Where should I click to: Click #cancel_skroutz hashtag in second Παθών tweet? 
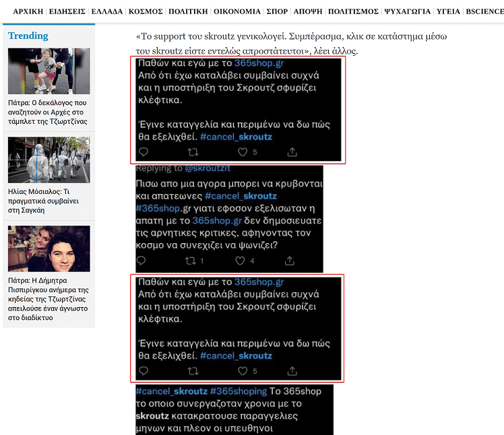pos(237,356)
